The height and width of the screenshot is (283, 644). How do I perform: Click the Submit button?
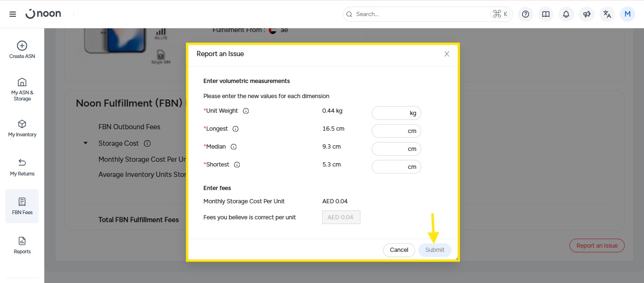(435, 250)
